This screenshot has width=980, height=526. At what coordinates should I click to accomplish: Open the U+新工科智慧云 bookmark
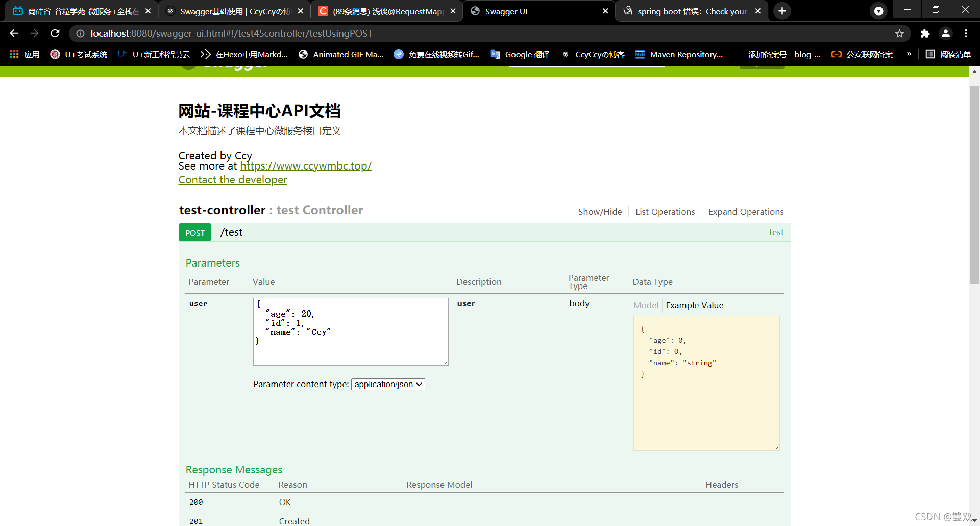(x=154, y=54)
